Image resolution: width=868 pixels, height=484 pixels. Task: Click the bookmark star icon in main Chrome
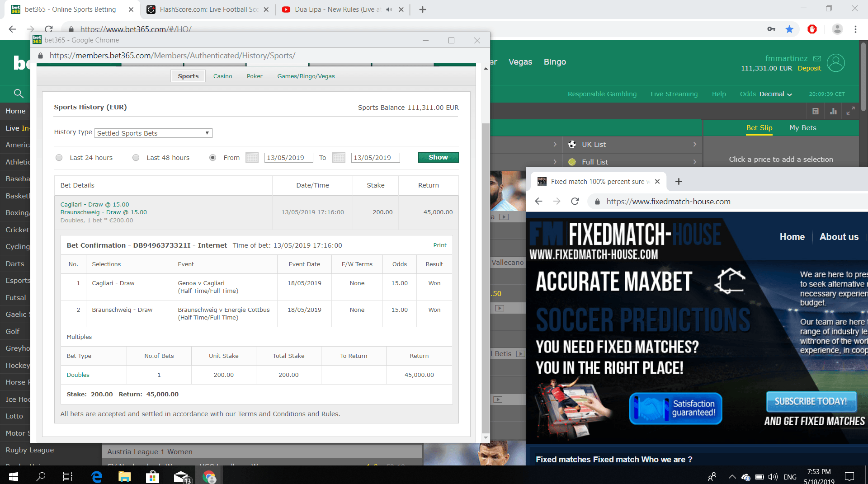tap(789, 29)
